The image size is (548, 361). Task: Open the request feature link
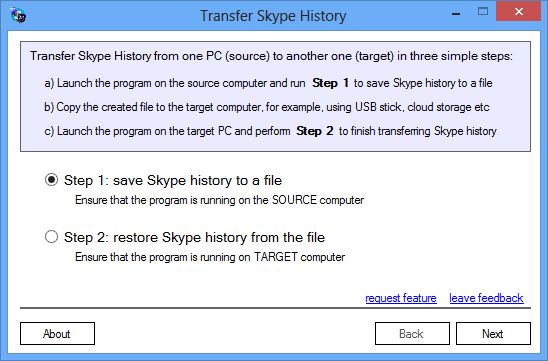401,298
